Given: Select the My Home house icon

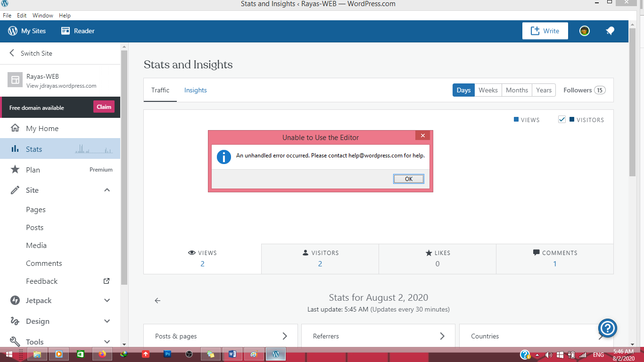Looking at the screenshot, I should (x=15, y=128).
